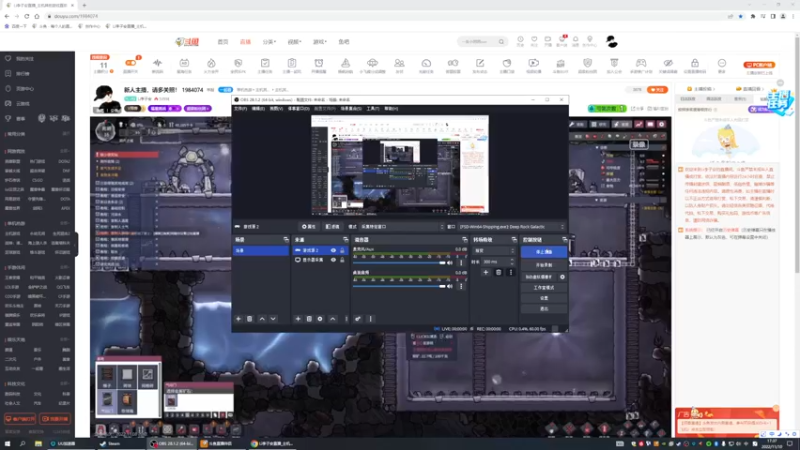800x450 pixels.
Task: Toggle visibility eye of first OBS source
Action: 333,251
